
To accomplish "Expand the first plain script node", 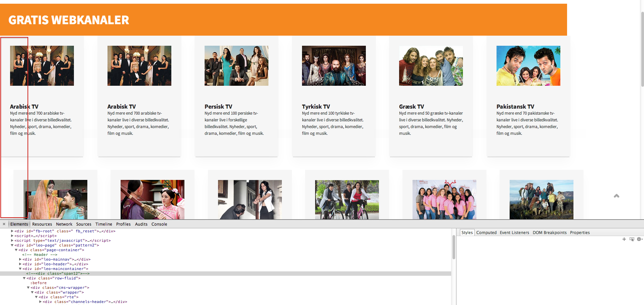I will tap(12, 236).
